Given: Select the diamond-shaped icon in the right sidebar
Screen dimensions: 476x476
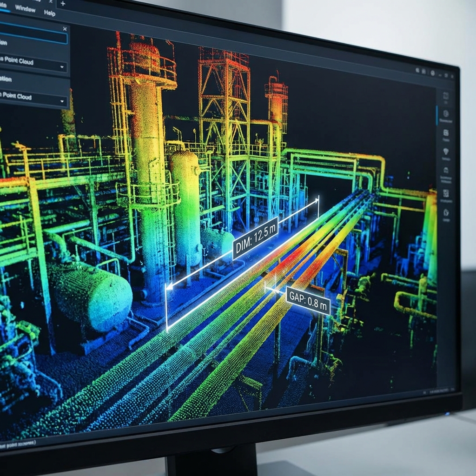Looking at the screenshot, I should coord(446,152).
